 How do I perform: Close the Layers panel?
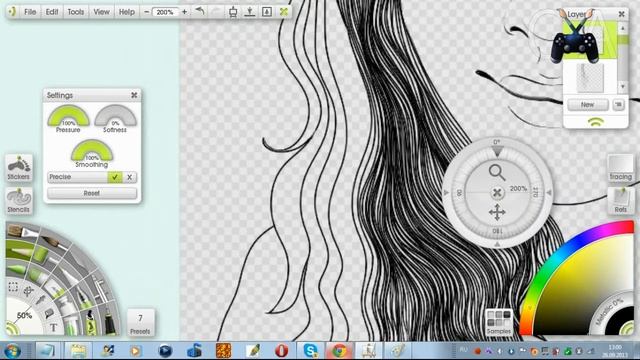tap(621, 14)
